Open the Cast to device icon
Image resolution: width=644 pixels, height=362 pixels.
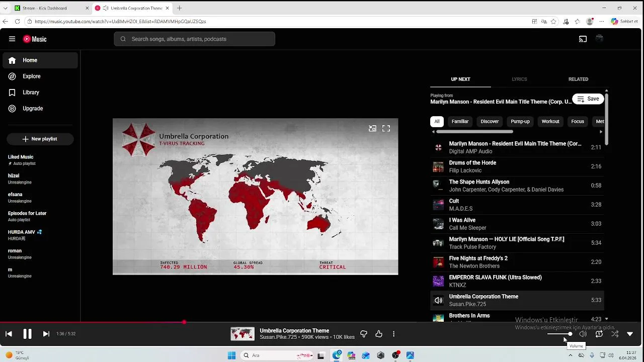tap(583, 39)
